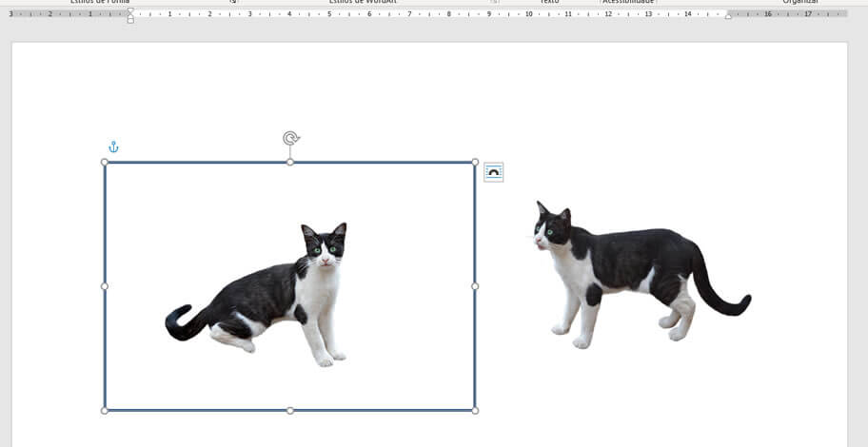Select the top-left corner sizing handle
Image resolution: width=868 pixels, height=447 pixels.
105,162
